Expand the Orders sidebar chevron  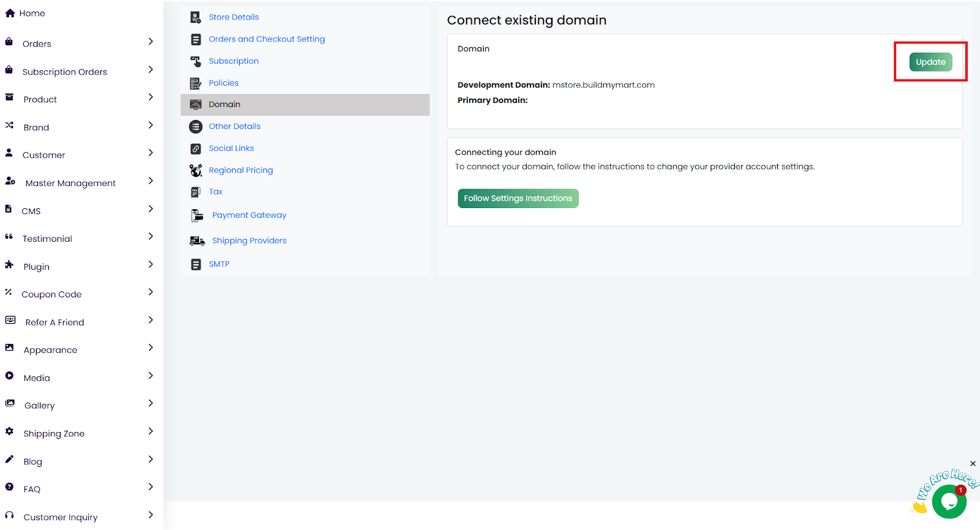151,42
